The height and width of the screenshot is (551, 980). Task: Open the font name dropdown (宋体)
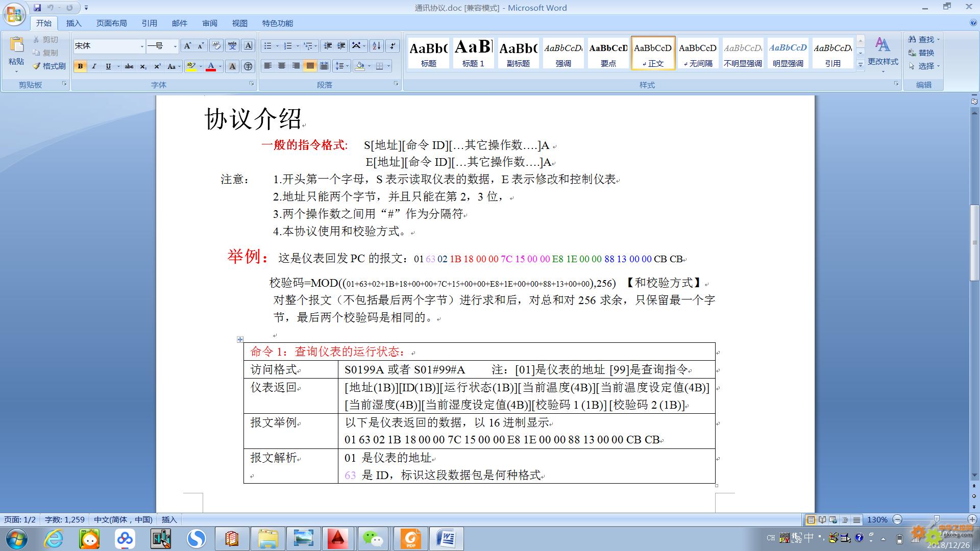tap(142, 46)
